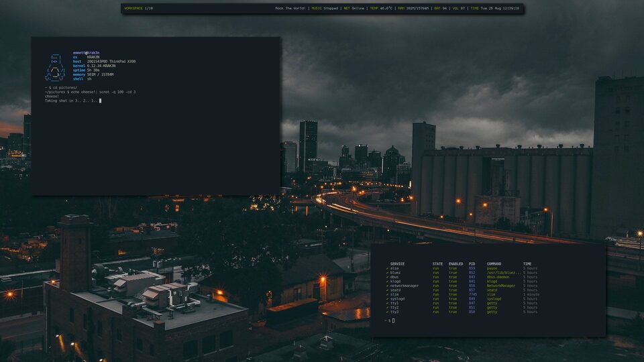The height and width of the screenshot is (362, 644).
Task: Click the 'Rock The World!' text in bar
Action: tap(290, 8)
